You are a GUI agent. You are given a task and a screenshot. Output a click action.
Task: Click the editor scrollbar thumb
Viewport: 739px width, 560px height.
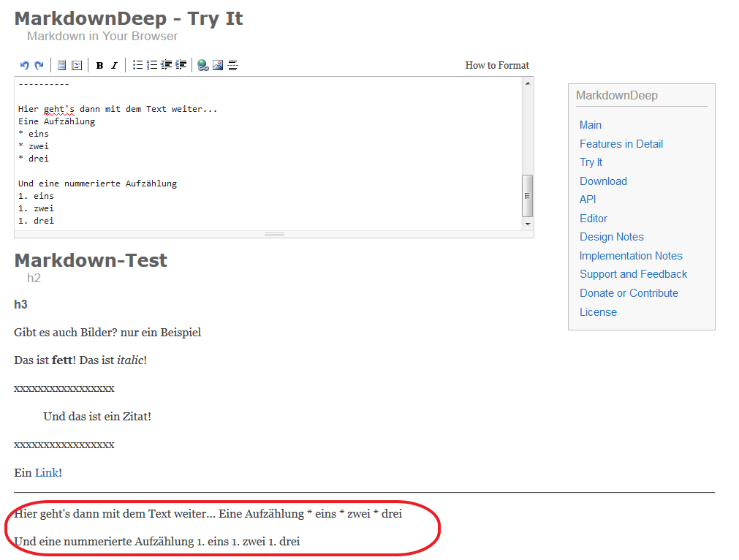coord(527,196)
